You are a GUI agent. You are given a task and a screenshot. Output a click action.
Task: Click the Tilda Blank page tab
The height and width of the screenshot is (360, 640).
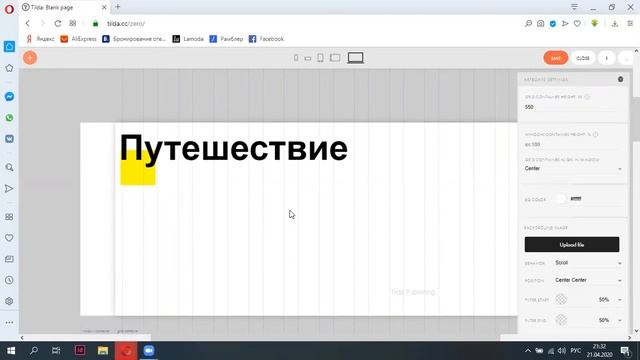64,7
